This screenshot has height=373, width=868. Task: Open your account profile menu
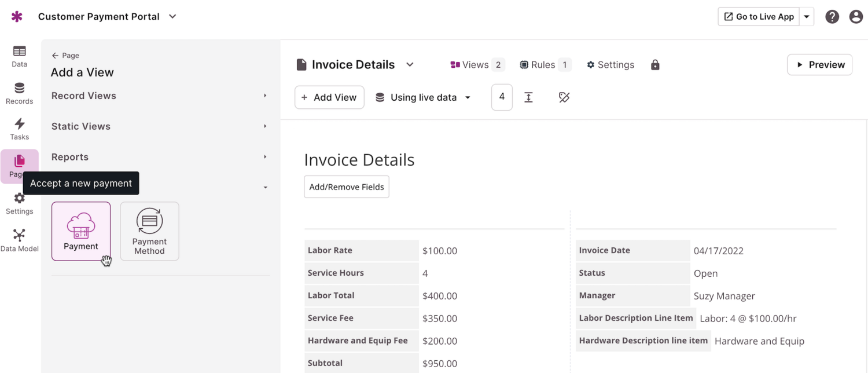(856, 16)
